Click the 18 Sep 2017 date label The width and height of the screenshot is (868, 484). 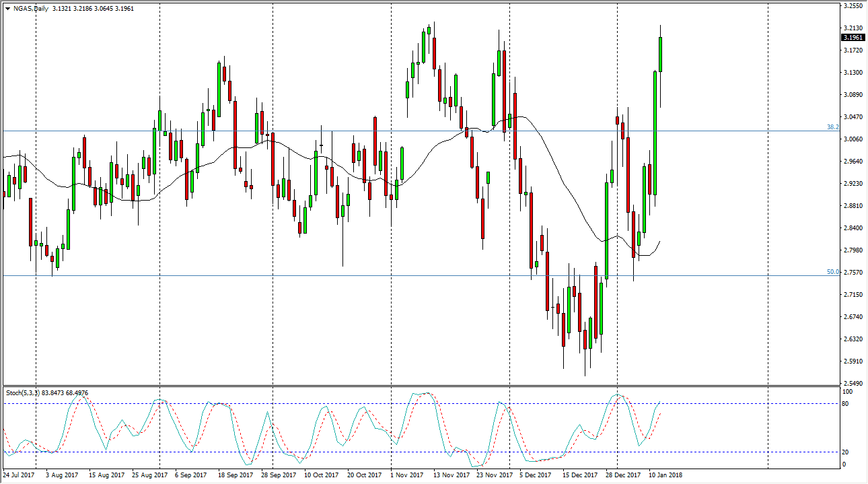click(236, 475)
